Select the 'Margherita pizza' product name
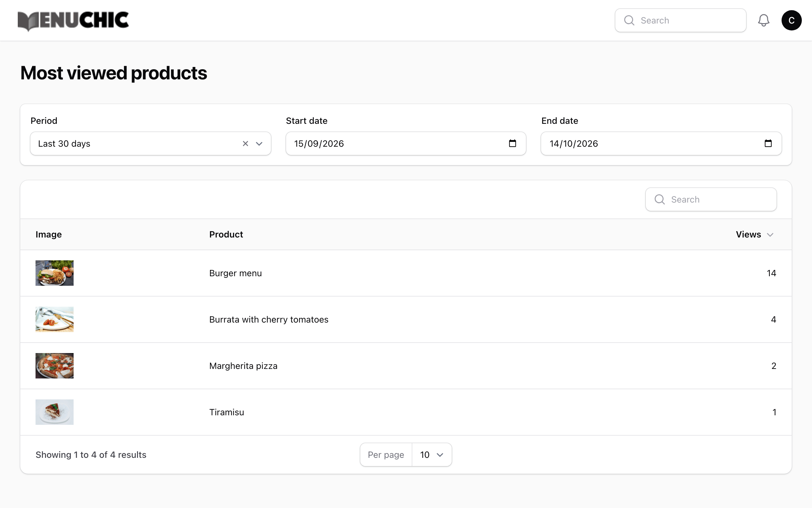Viewport: 812px width, 508px height. coord(243,366)
